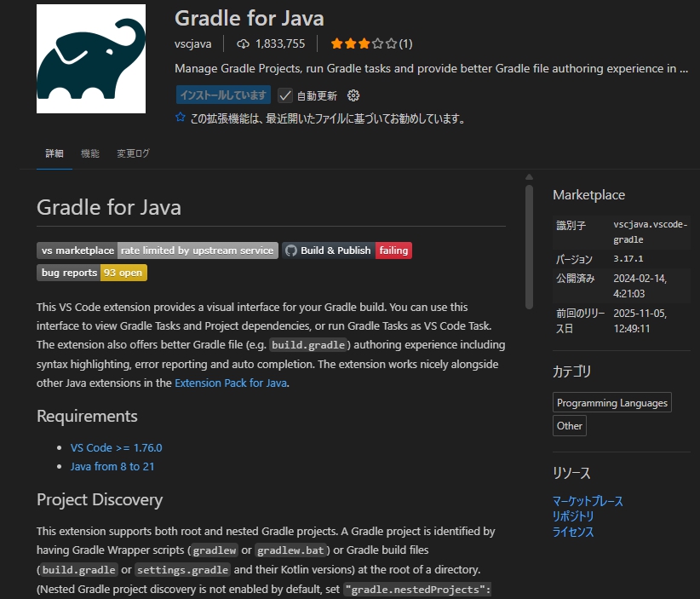Open the Java from 8 to 21 link

coord(112,466)
